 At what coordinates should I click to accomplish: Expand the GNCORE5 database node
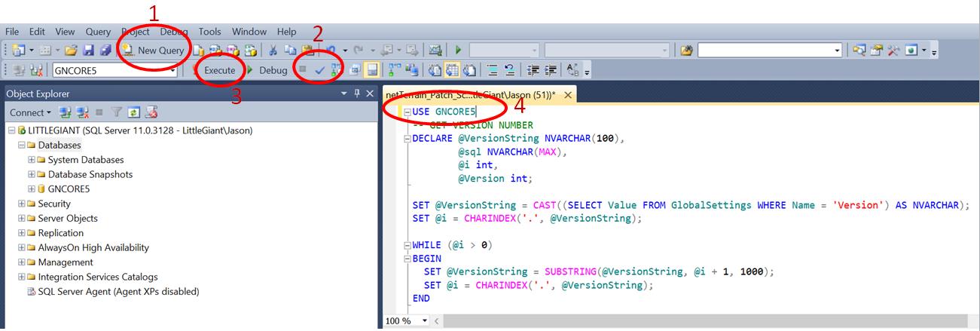(32, 189)
